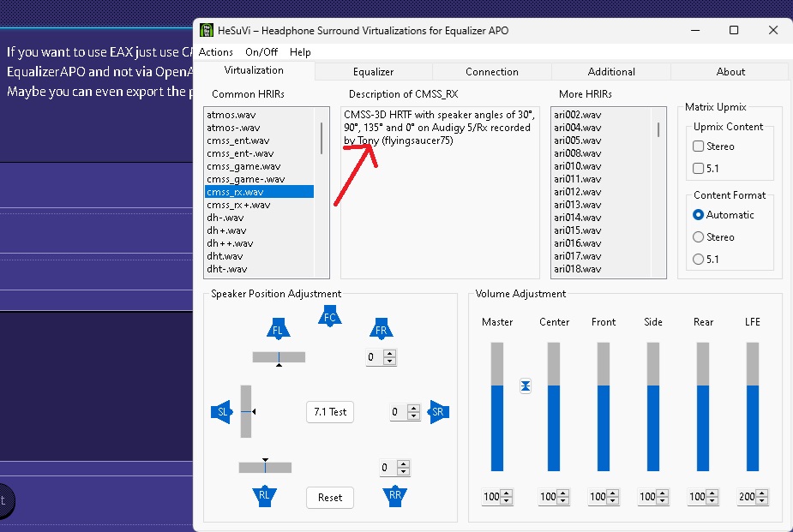
Task: Select the Virtualization tab
Action: click(254, 70)
